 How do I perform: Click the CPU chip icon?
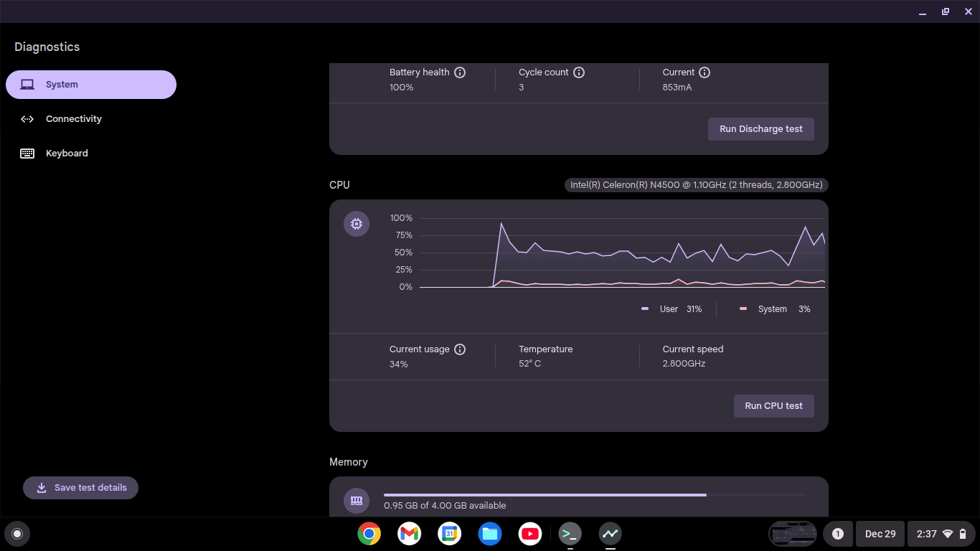tap(357, 224)
